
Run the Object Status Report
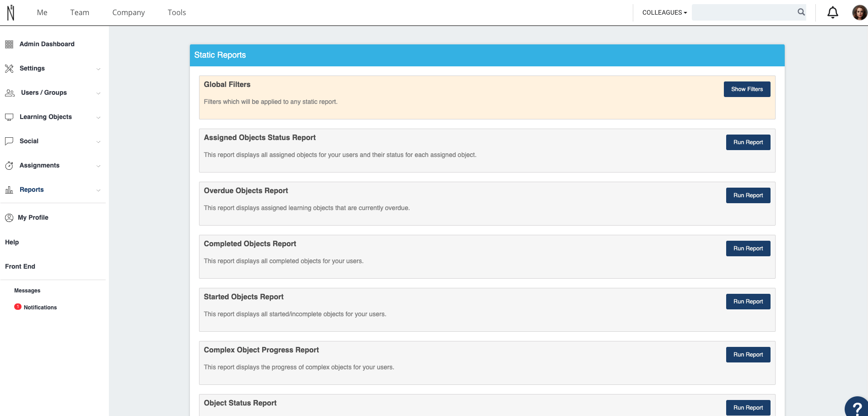click(x=748, y=408)
